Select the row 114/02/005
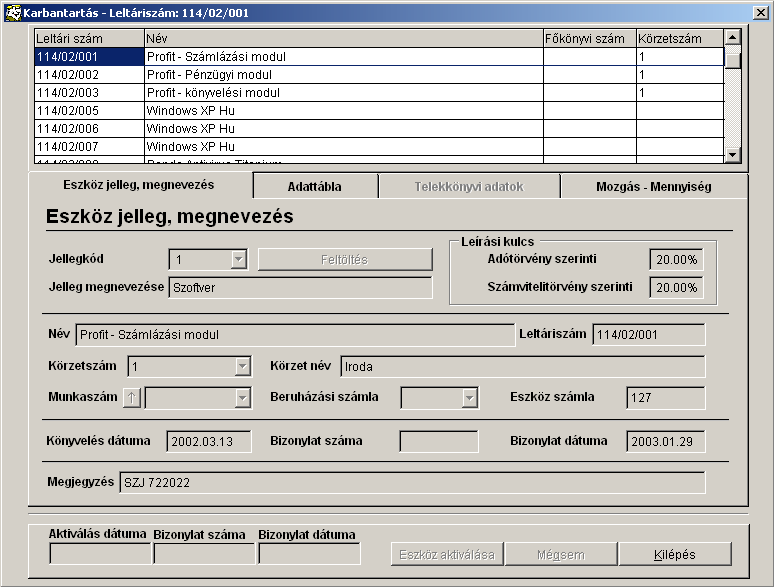Viewport: 774px width, 587px height. tap(379, 111)
